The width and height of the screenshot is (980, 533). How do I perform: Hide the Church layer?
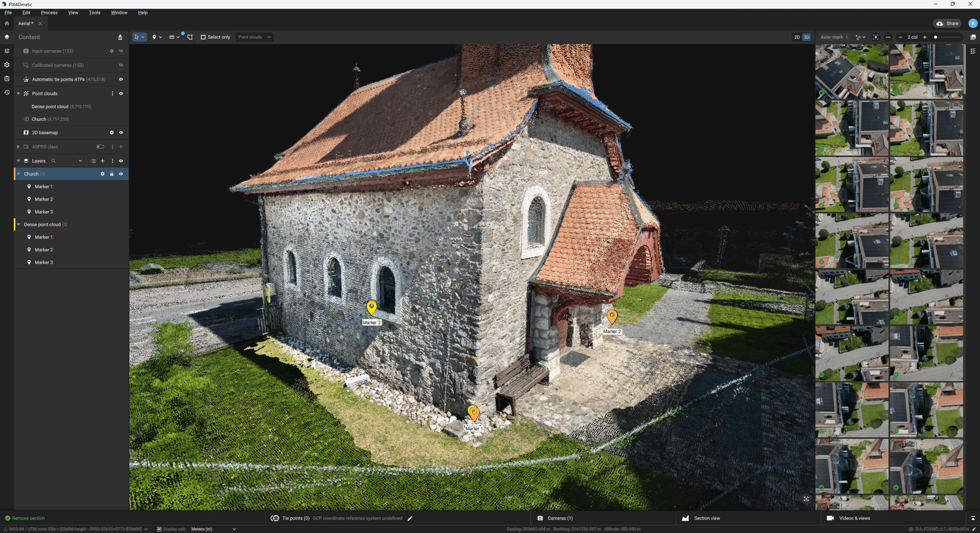pyautogui.click(x=121, y=174)
